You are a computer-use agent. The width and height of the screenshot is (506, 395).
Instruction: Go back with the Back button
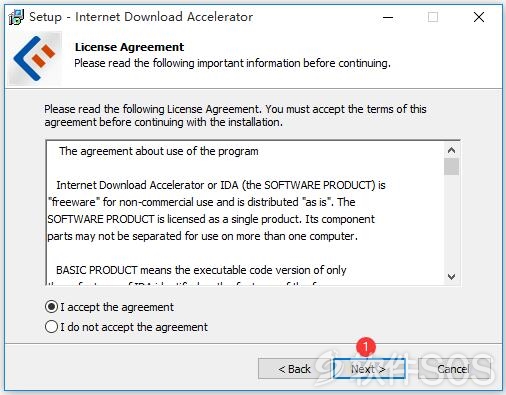coord(294,368)
